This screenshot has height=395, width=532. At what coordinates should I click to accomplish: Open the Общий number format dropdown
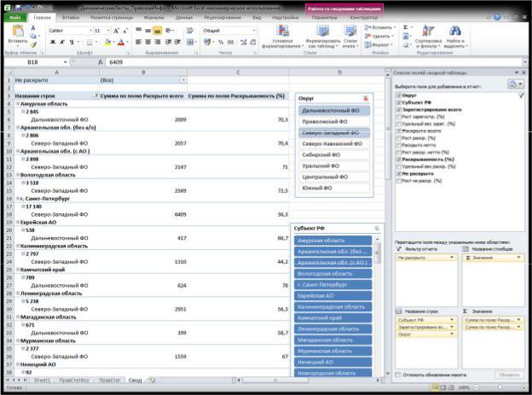click(x=254, y=31)
